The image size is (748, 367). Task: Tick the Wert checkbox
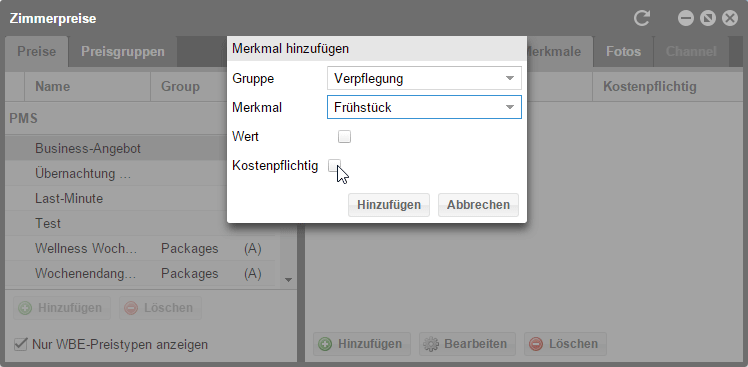click(344, 136)
